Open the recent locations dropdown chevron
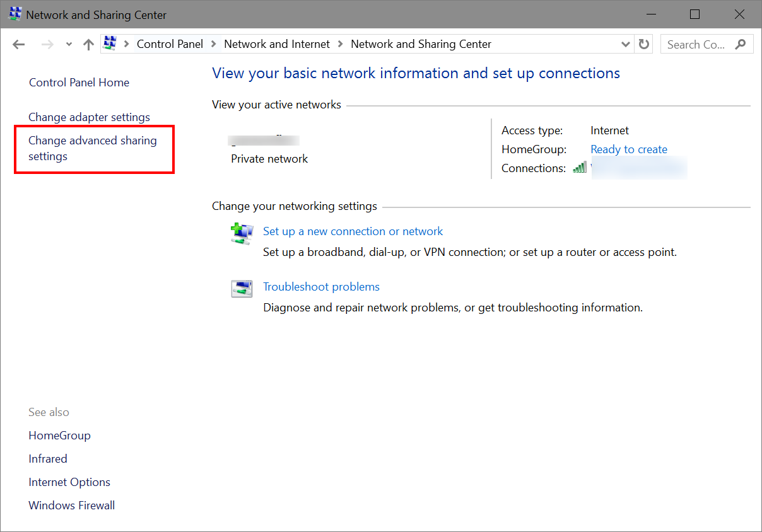The height and width of the screenshot is (532, 762). click(x=68, y=44)
